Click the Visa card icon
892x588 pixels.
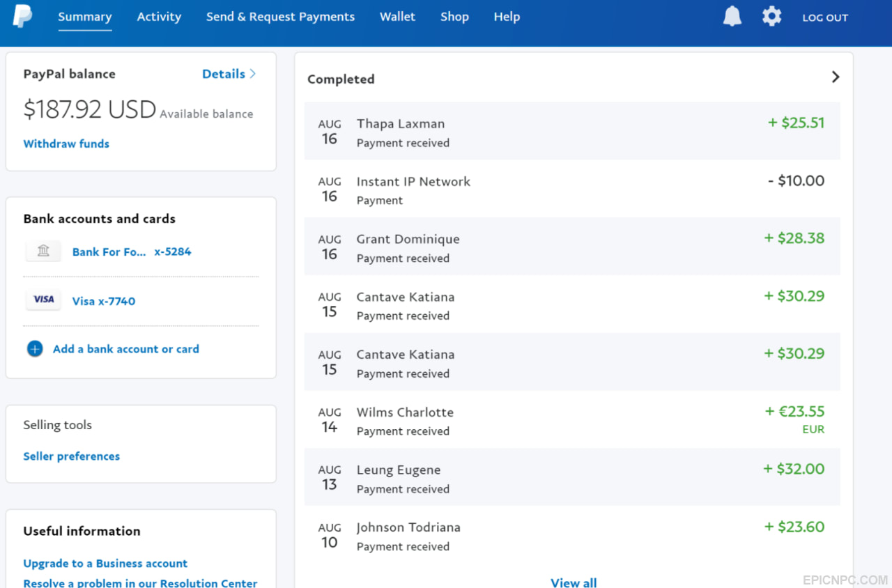[43, 300]
